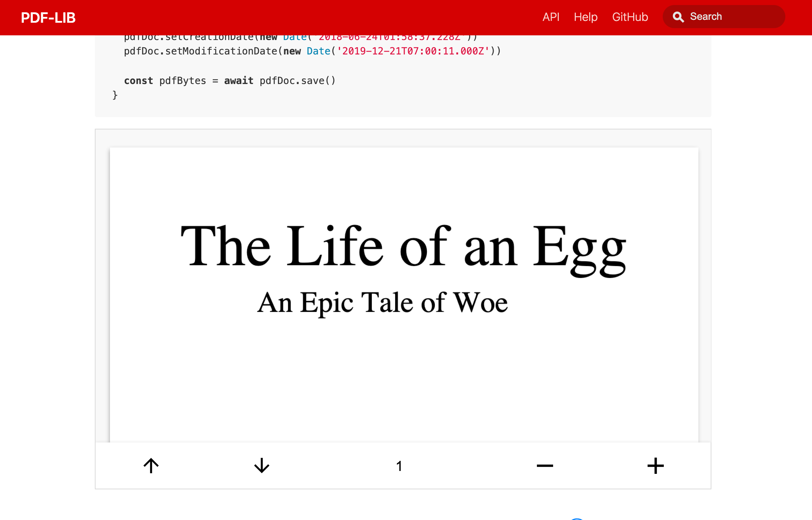Image resolution: width=812 pixels, height=520 pixels.
Task: Open the API navigation link
Action: [551, 17]
